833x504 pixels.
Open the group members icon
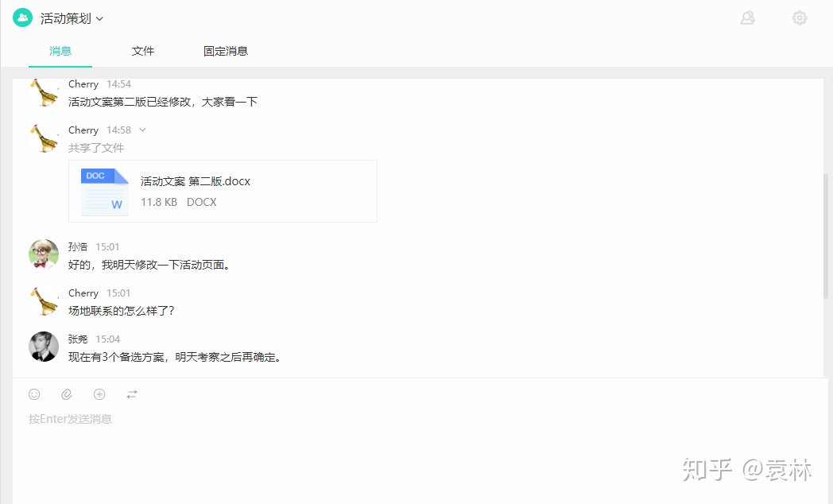tap(747, 18)
